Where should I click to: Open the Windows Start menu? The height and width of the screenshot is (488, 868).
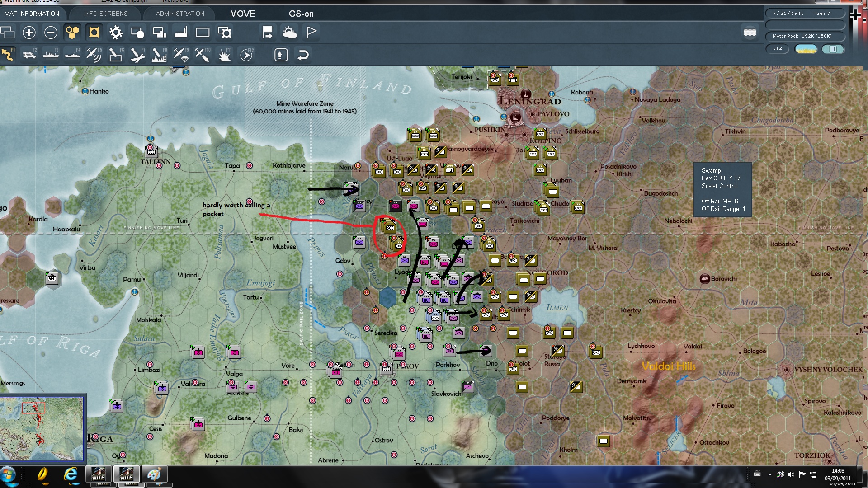point(8,475)
